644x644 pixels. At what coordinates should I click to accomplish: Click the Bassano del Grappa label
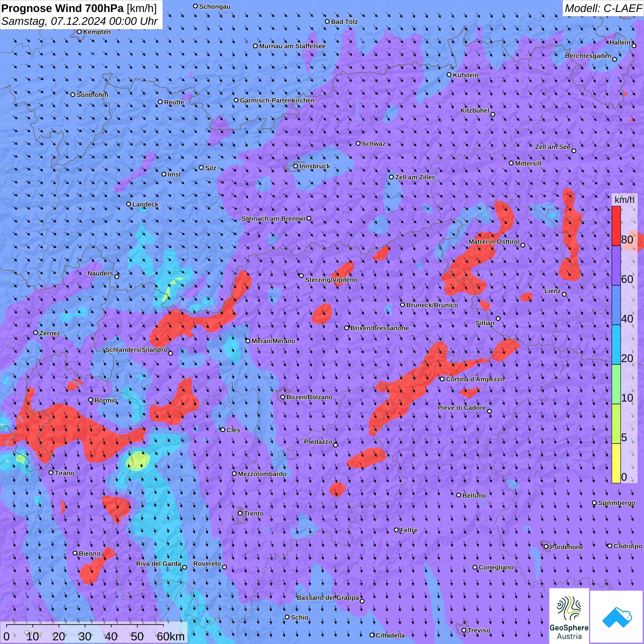pyautogui.click(x=328, y=598)
